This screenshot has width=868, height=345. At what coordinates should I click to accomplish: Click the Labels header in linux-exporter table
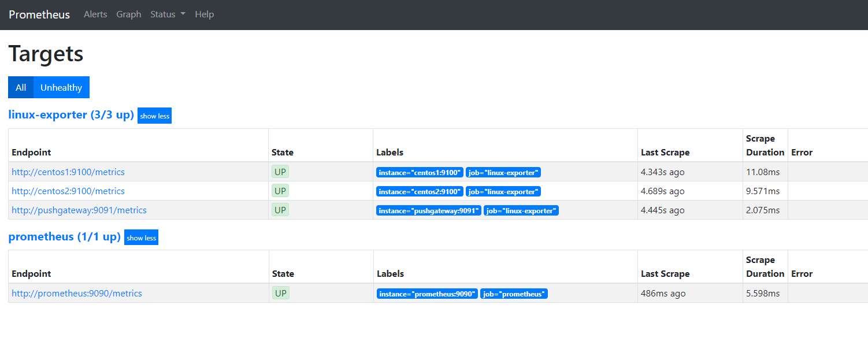390,153
